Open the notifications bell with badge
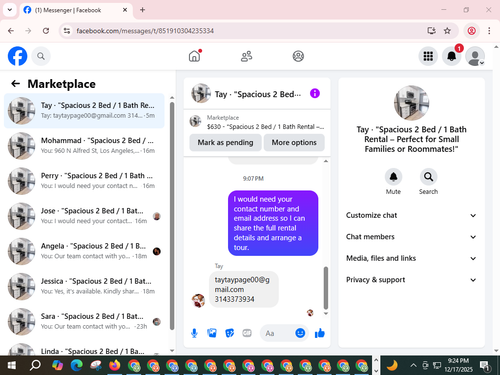 [452, 56]
